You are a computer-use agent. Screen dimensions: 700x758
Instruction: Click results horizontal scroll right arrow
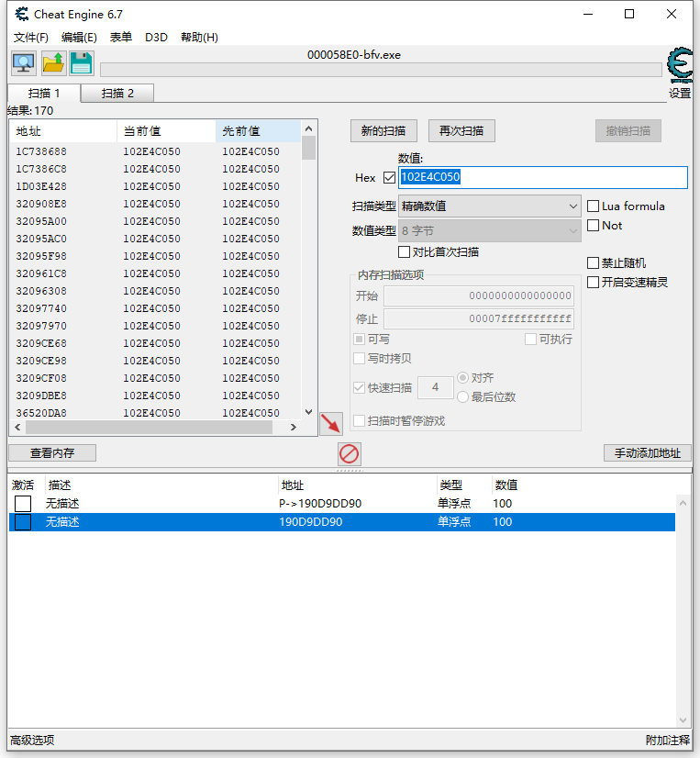point(293,427)
